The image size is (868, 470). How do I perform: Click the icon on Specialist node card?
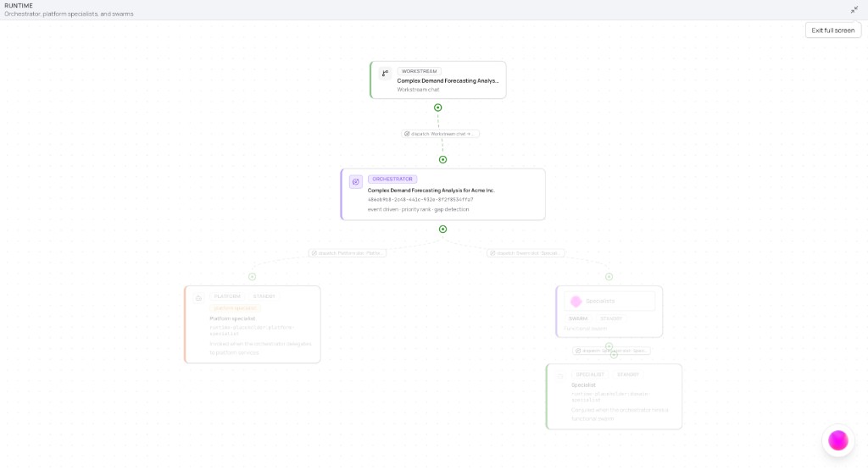(560, 376)
